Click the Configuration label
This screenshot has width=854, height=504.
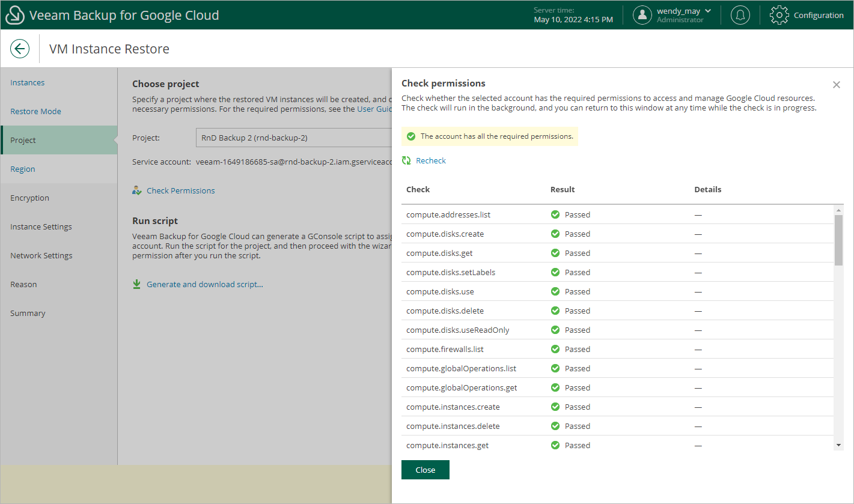click(x=819, y=15)
